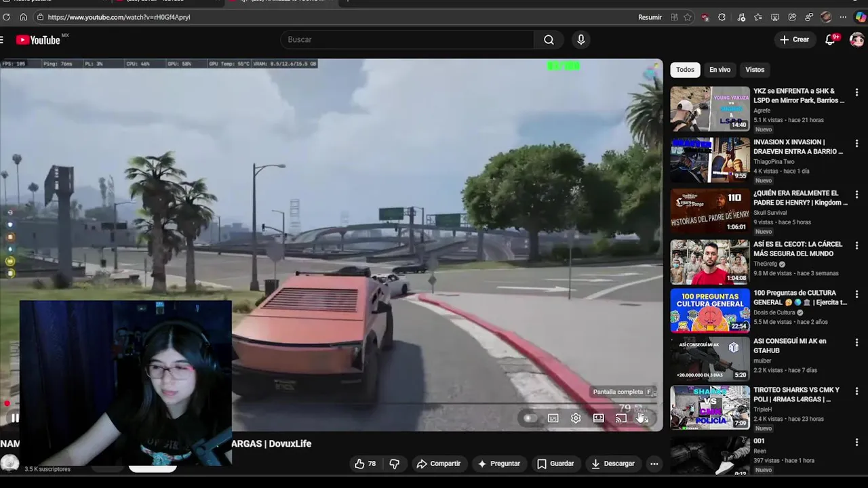Open options menu for 100 Preguntas de CULTURA video

[857, 295]
